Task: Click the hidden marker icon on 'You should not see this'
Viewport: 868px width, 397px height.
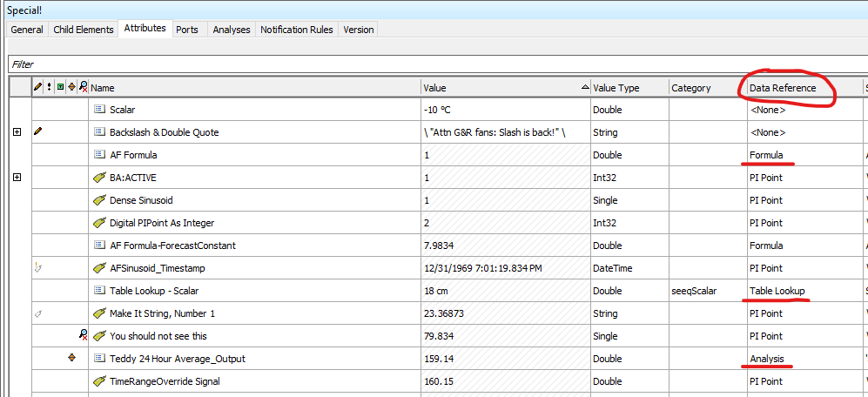Action: pos(83,336)
